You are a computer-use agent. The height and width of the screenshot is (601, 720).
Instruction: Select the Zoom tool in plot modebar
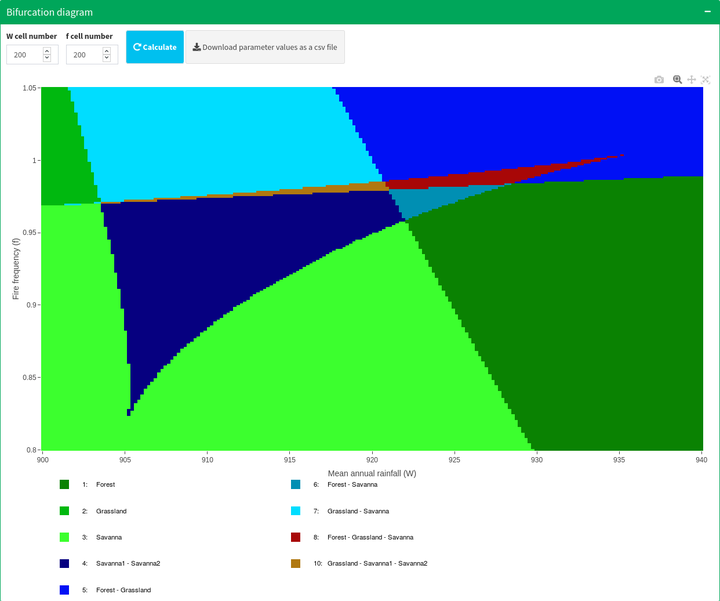[x=677, y=79]
